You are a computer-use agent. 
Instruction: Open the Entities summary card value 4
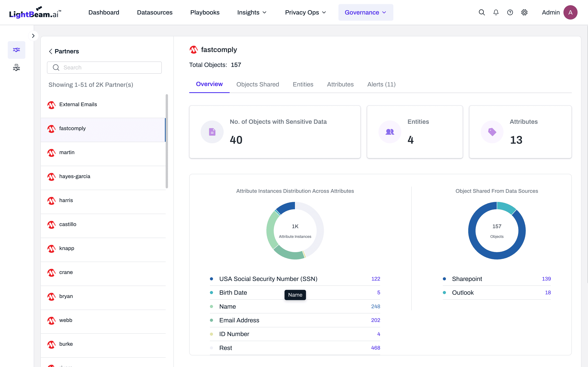410,140
